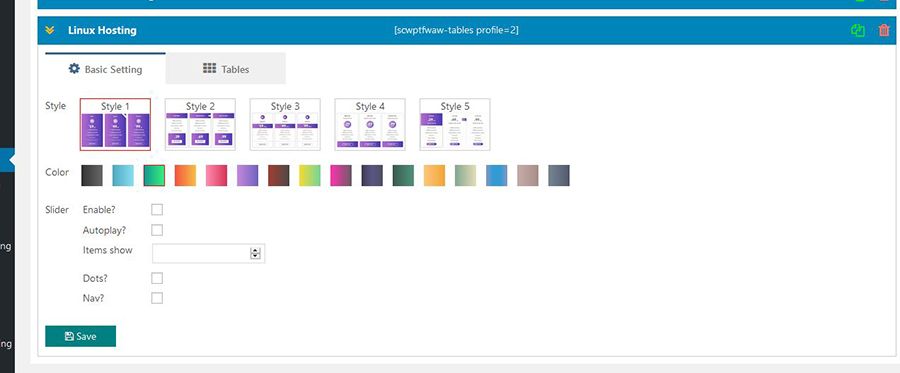Choose the orange-red gradient swatch
900x373 pixels.
point(185,176)
